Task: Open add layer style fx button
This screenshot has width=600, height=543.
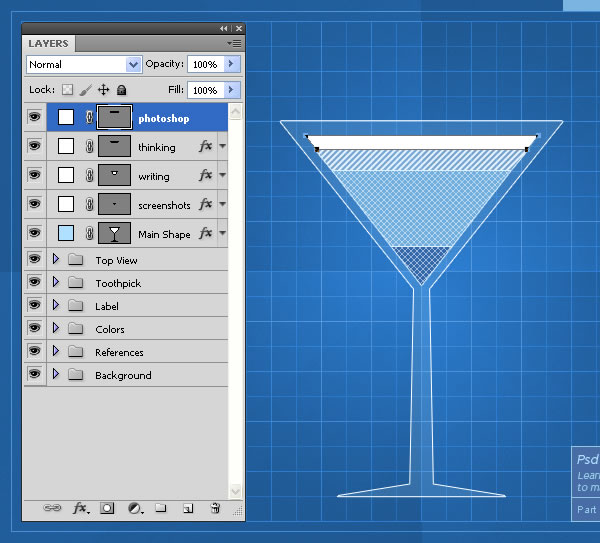Action: click(x=81, y=508)
